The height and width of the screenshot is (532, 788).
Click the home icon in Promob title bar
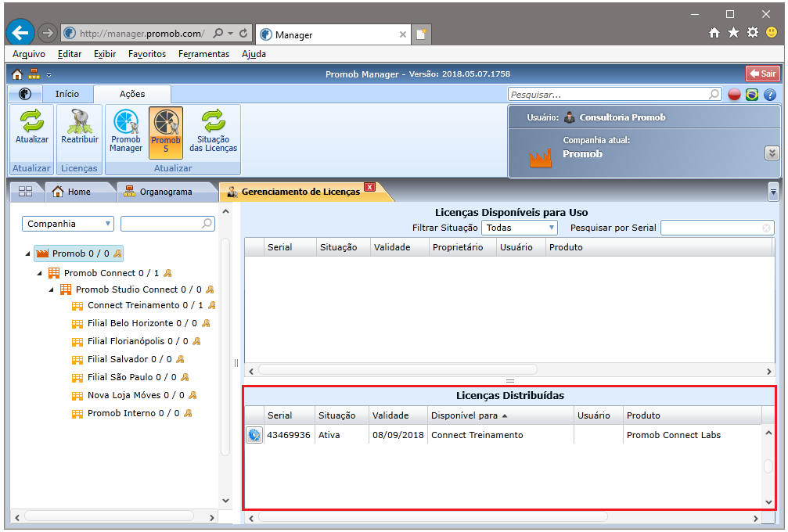(x=17, y=74)
